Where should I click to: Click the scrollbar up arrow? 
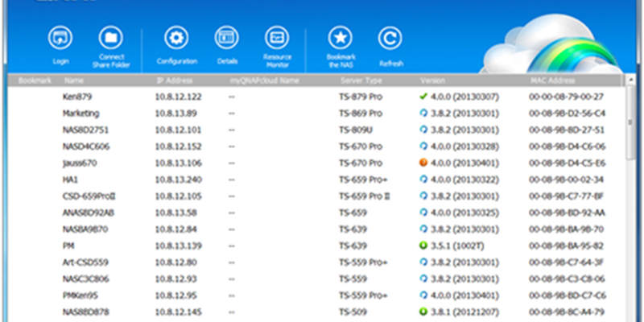(x=631, y=80)
